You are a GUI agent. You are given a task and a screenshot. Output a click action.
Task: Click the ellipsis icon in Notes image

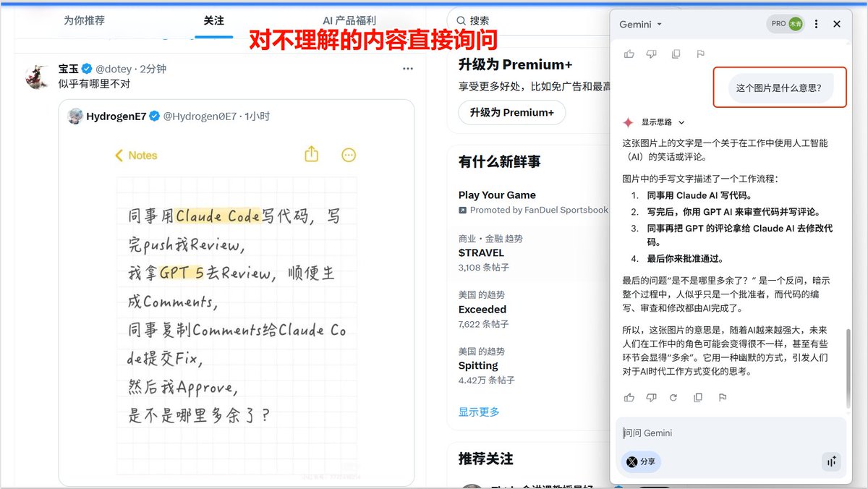coord(349,155)
